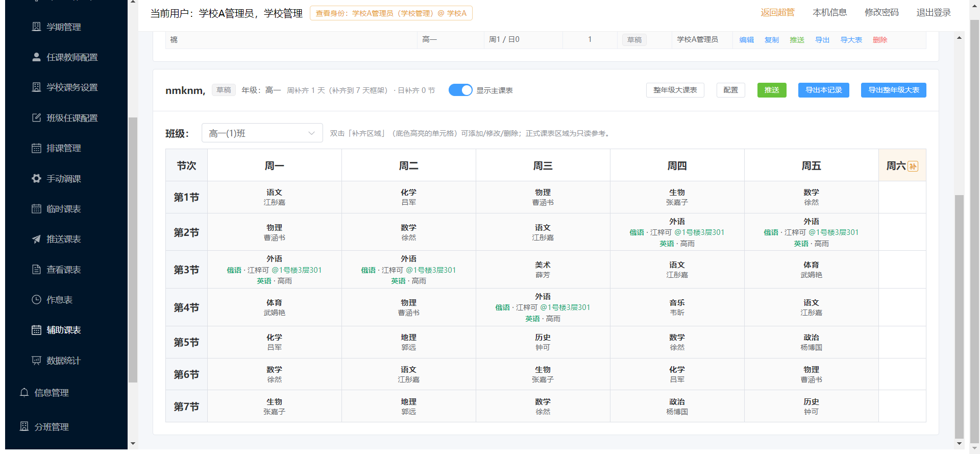Click 本机信息 in the header
Image resolution: width=980 pixels, height=454 pixels.
(x=829, y=12)
